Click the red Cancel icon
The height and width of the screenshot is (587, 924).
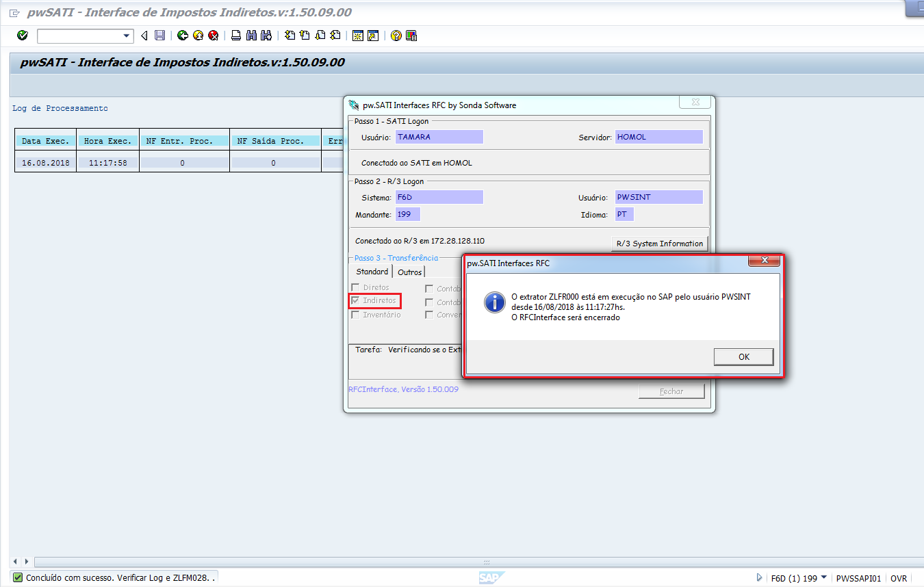[x=213, y=36]
